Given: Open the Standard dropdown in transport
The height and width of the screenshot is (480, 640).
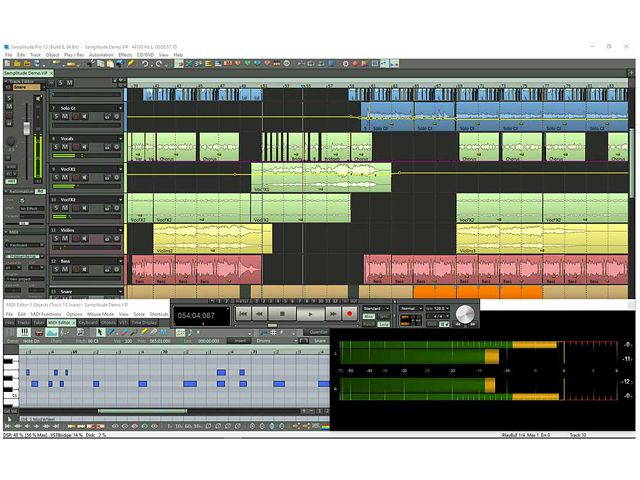Looking at the screenshot, I should [375, 308].
